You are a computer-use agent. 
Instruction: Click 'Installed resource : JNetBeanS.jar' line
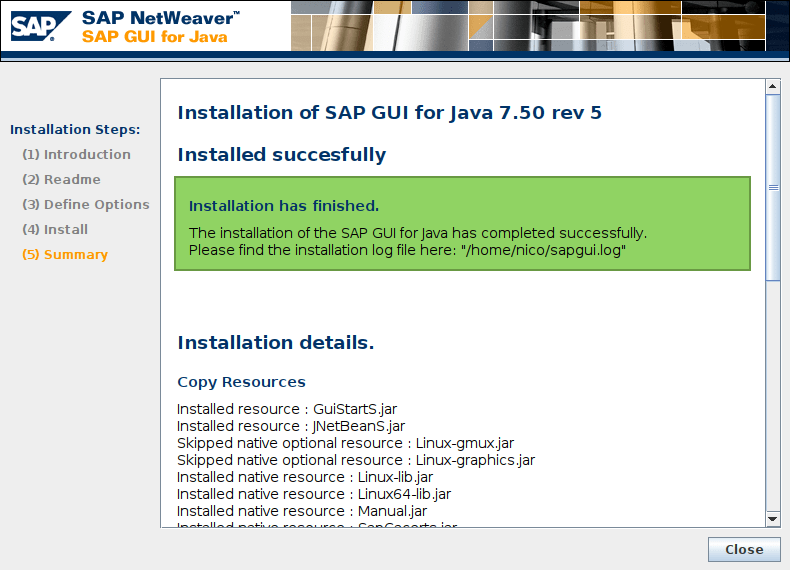(291, 426)
